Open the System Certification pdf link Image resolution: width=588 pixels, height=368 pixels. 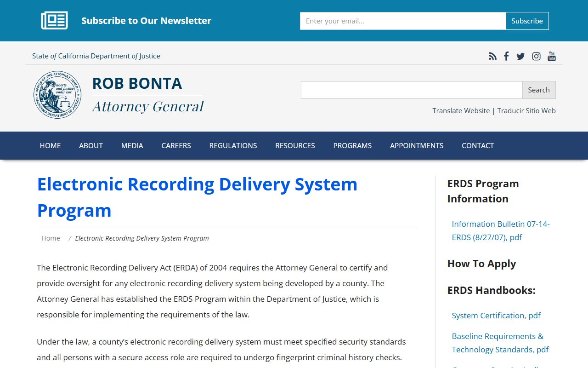(496, 316)
